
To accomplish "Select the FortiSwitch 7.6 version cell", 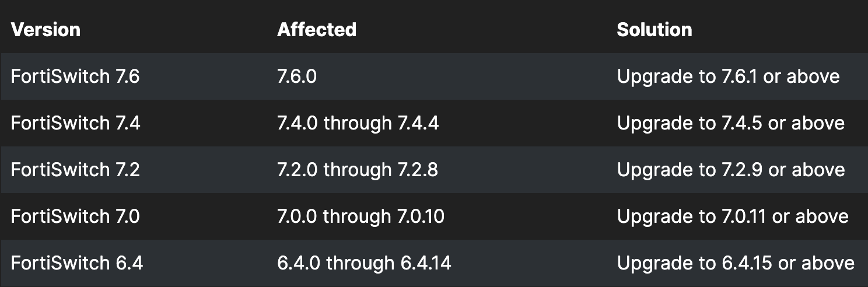I will [x=75, y=76].
